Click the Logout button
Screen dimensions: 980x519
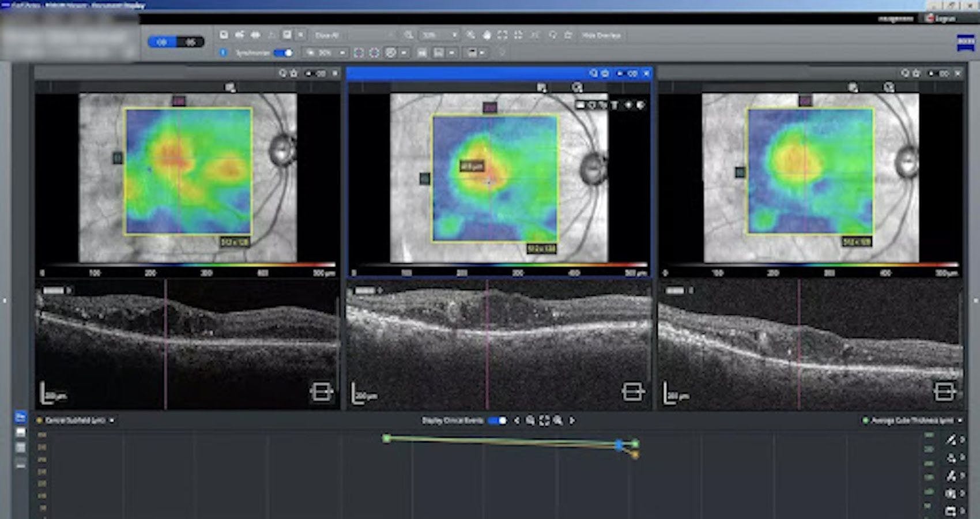click(x=940, y=18)
